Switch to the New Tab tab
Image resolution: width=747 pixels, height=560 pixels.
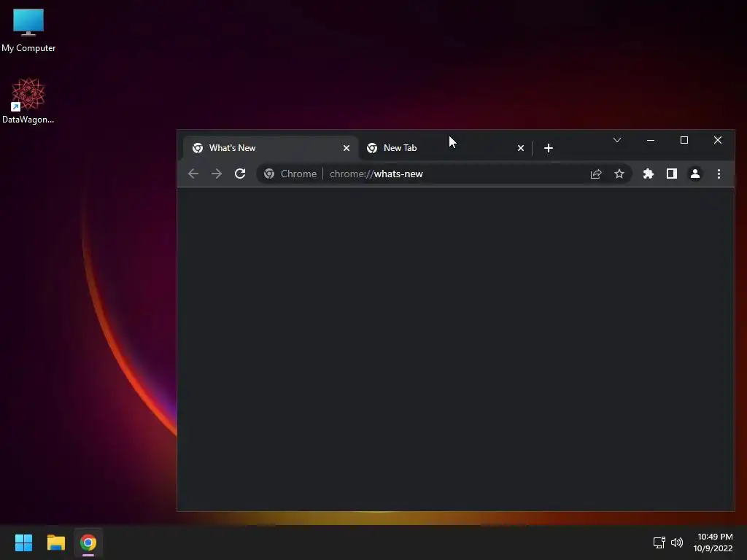[x=445, y=148]
